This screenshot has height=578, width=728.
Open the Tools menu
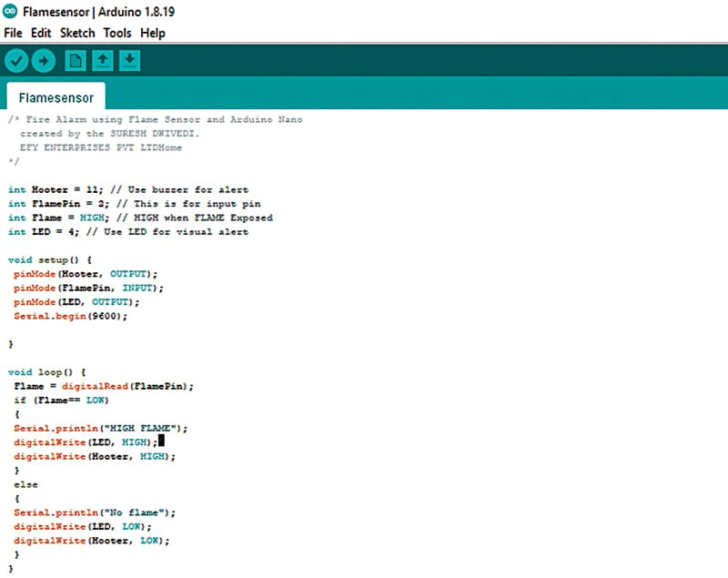click(116, 33)
